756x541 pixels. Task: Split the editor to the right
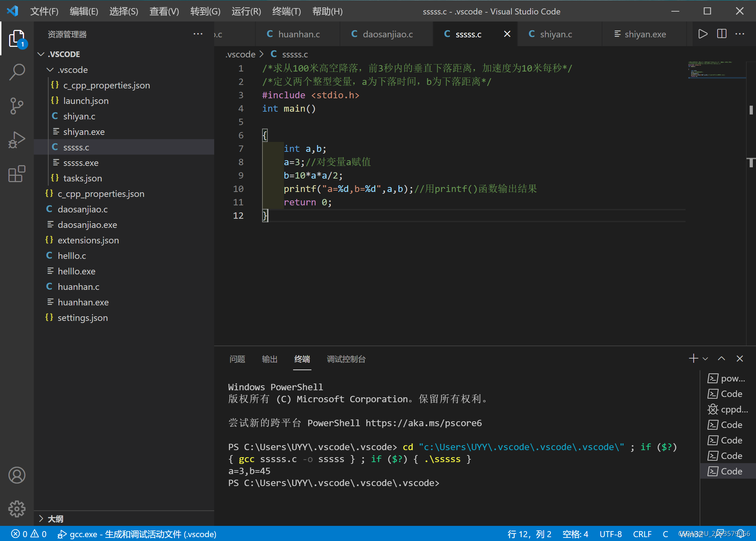point(721,34)
